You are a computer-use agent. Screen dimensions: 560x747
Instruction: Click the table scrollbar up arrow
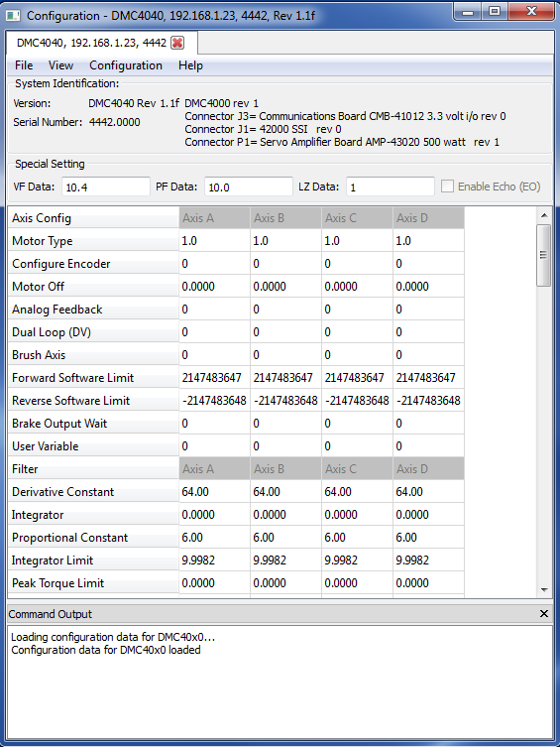pyautogui.click(x=544, y=215)
